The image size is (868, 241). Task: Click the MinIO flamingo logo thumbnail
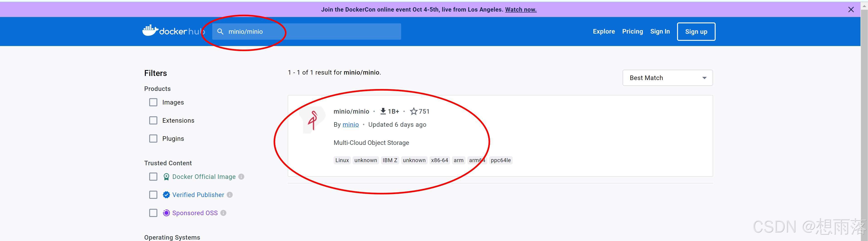313,120
